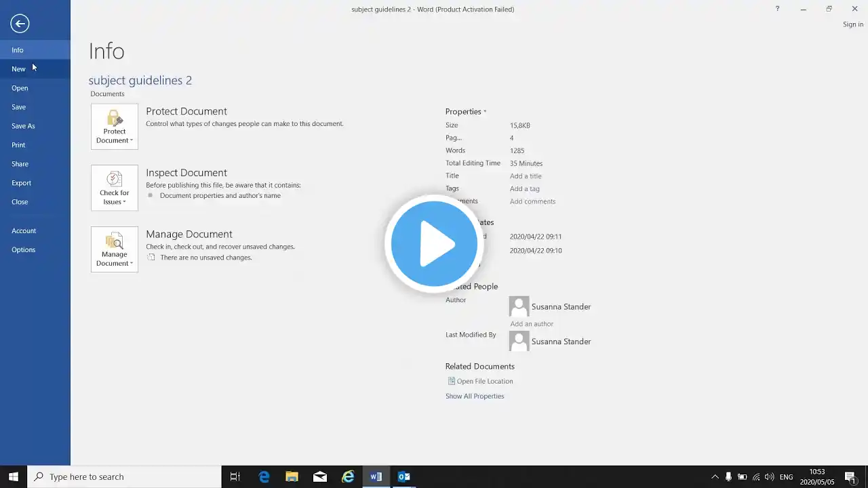Open the Action Center notifications icon

click(x=850, y=476)
